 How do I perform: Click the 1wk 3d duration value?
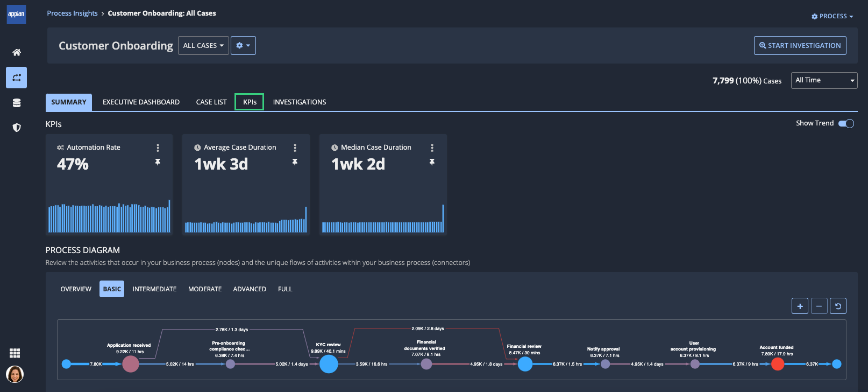pyautogui.click(x=221, y=164)
